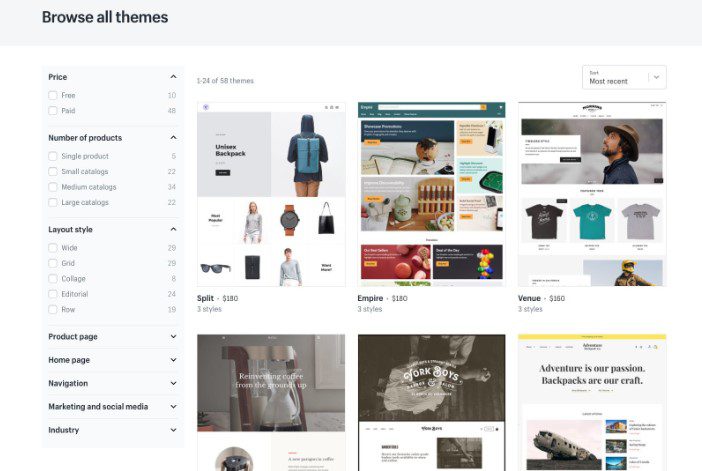Click the Empire theme title link

point(370,298)
